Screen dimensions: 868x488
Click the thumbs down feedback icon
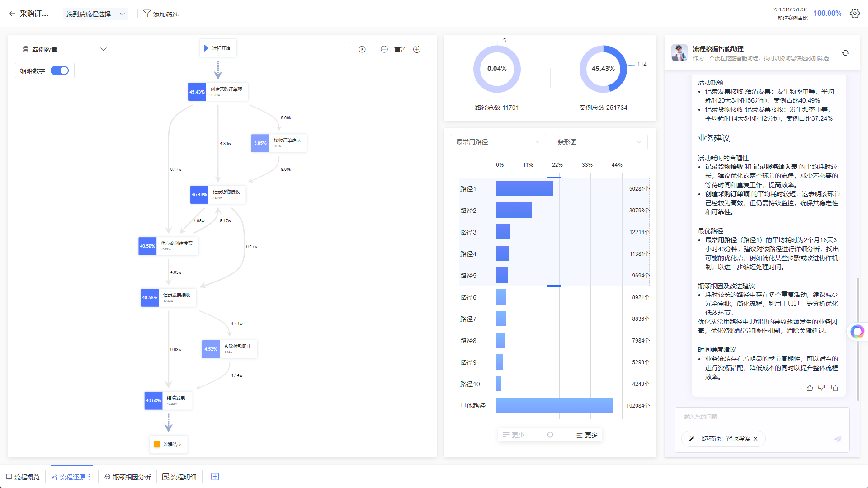pyautogui.click(x=821, y=388)
